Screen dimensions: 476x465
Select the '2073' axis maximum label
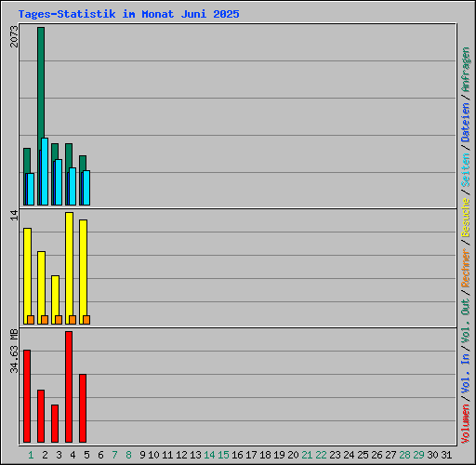point(14,36)
